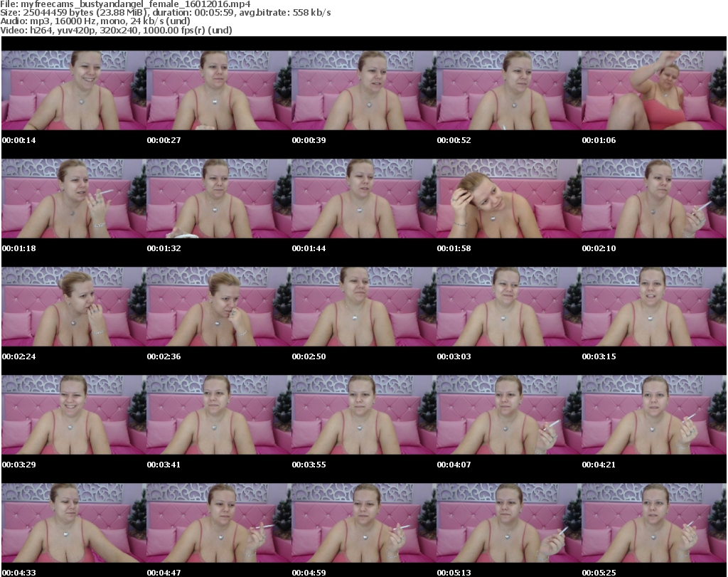The image size is (728, 577).
Task: Select the 00:03:41 time caption
Action: (164, 465)
